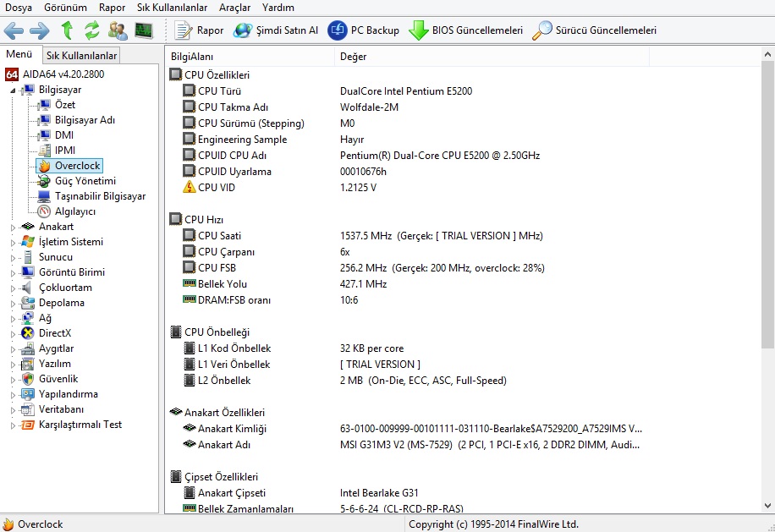Expand the DirectX tree node

click(13, 334)
